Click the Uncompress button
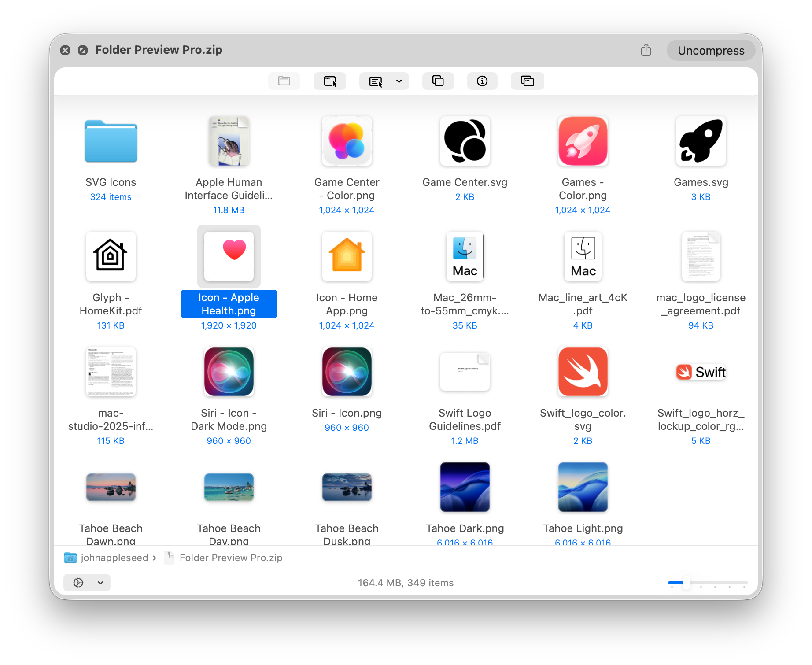812x665 pixels. click(x=711, y=51)
